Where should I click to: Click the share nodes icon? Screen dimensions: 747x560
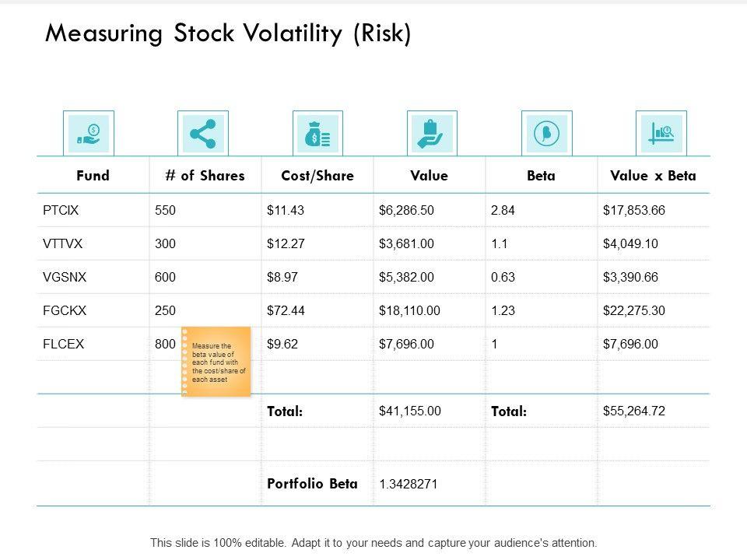tap(203, 134)
